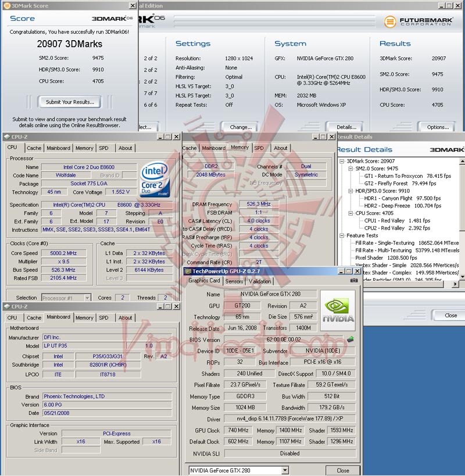Image resolution: width=465 pixels, height=476 pixels.
Task: Collapse the Feature Tests tree node
Action: click(x=342, y=235)
